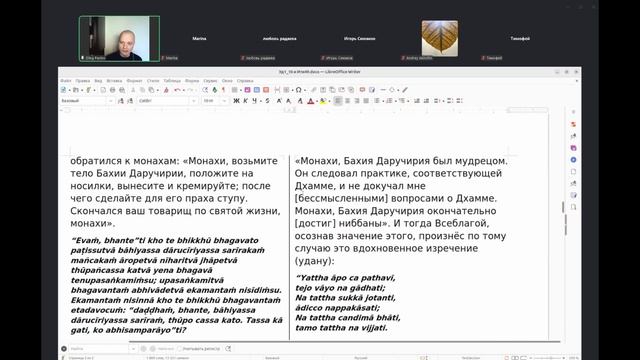The height and width of the screenshot is (360, 640).
Task: Open the Таблица menu
Action: [x=172, y=81]
